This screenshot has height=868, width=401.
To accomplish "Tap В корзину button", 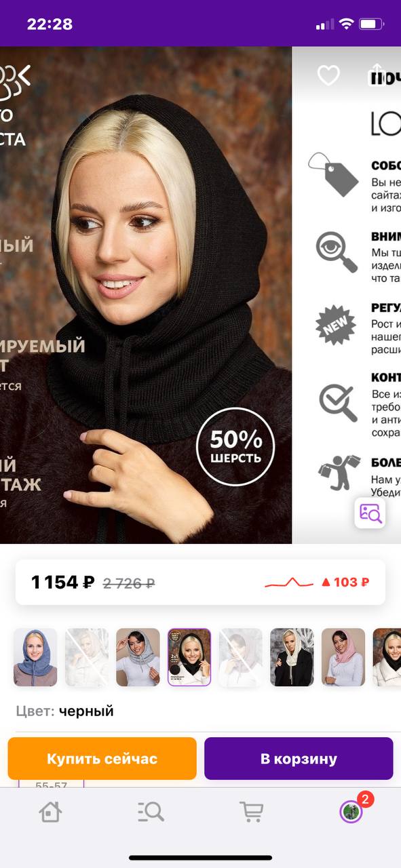I will pyautogui.click(x=299, y=758).
